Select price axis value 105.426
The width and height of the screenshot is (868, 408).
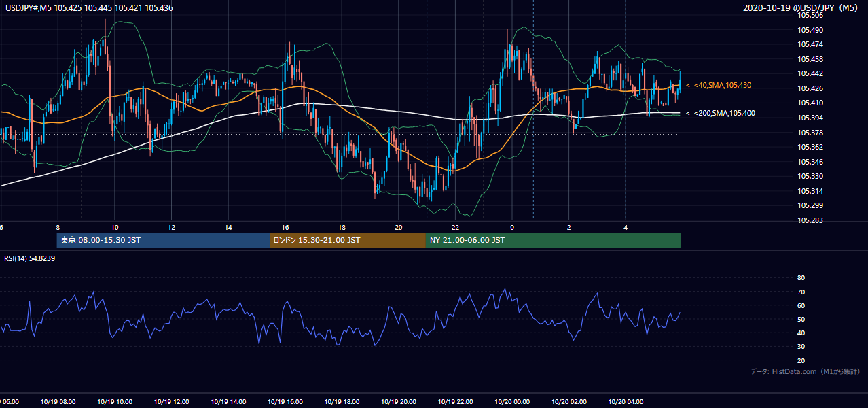(810, 88)
